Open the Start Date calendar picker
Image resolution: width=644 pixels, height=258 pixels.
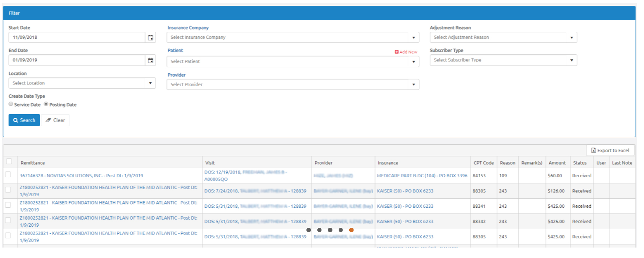[x=150, y=37]
